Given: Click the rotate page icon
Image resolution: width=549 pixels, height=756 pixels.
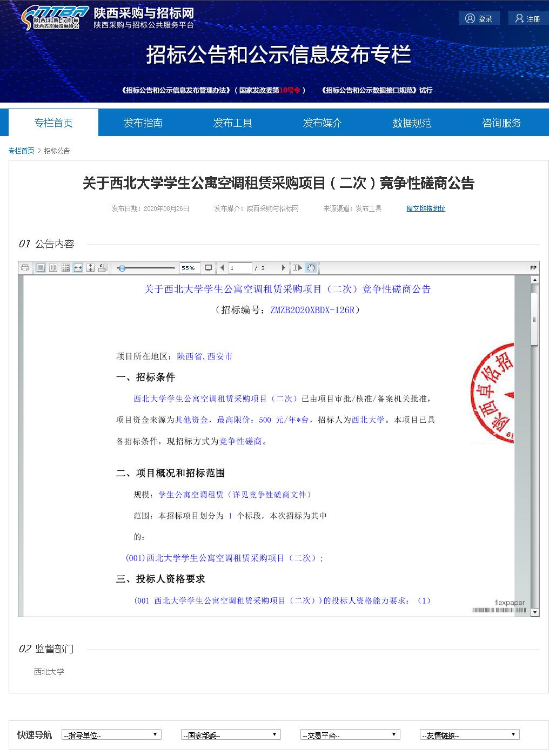Looking at the screenshot, I should 103,268.
